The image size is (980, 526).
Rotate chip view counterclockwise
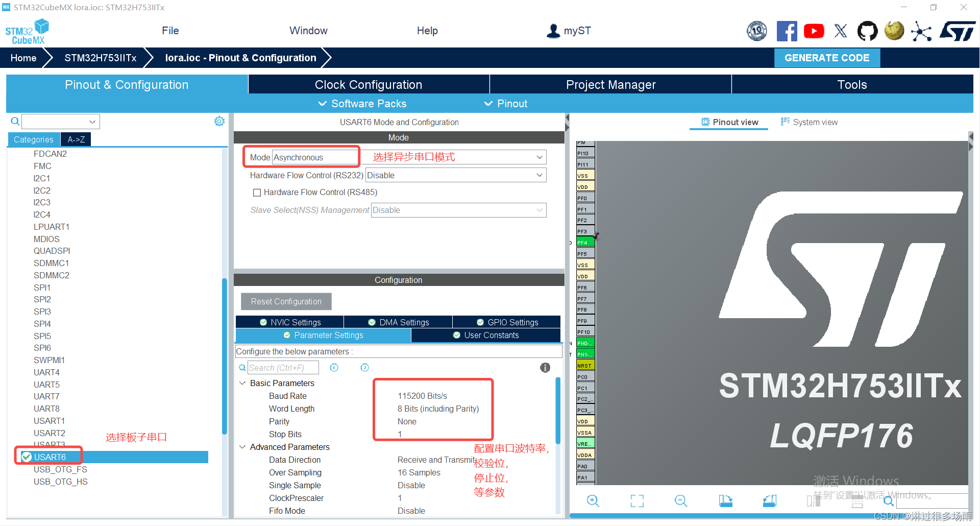pos(770,500)
